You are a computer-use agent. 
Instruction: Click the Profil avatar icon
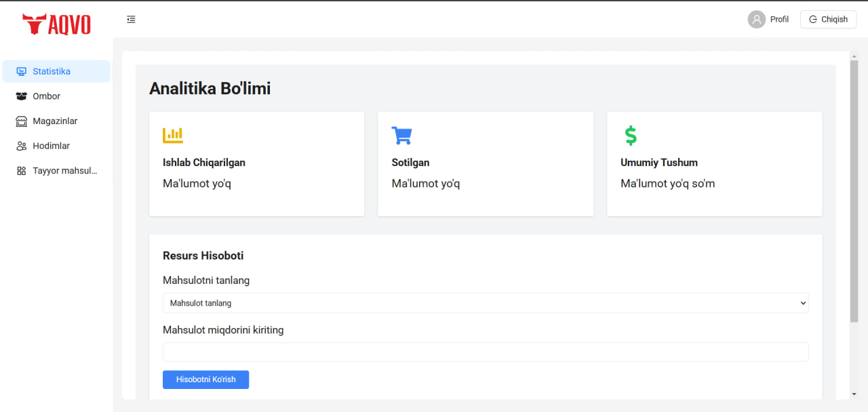pyautogui.click(x=756, y=19)
